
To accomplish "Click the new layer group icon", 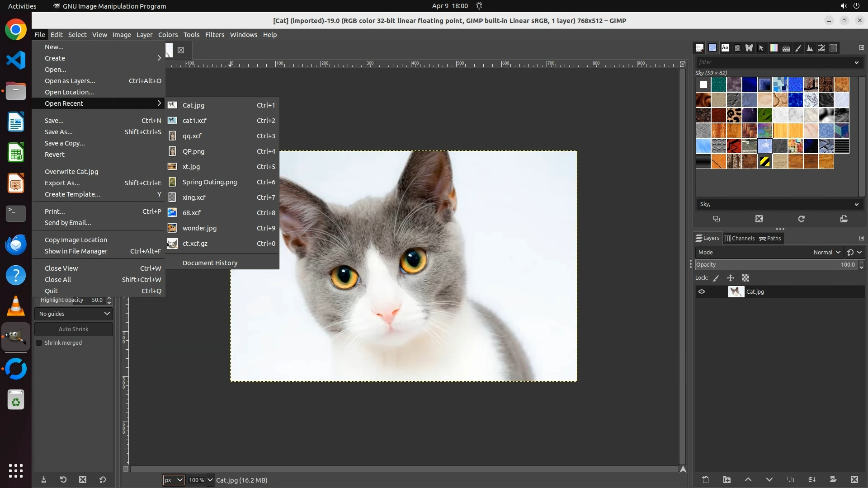I will 726,479.
